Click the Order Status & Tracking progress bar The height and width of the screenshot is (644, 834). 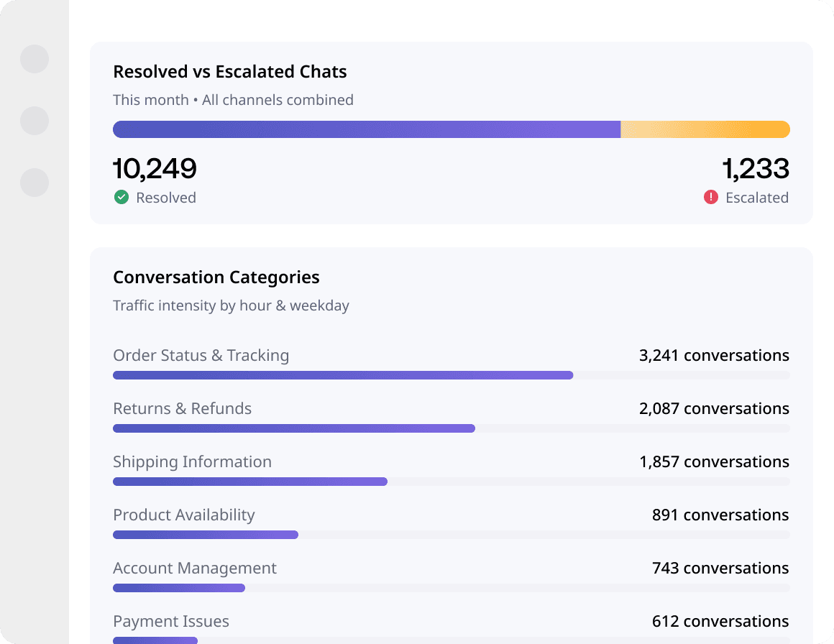(451, 375)
